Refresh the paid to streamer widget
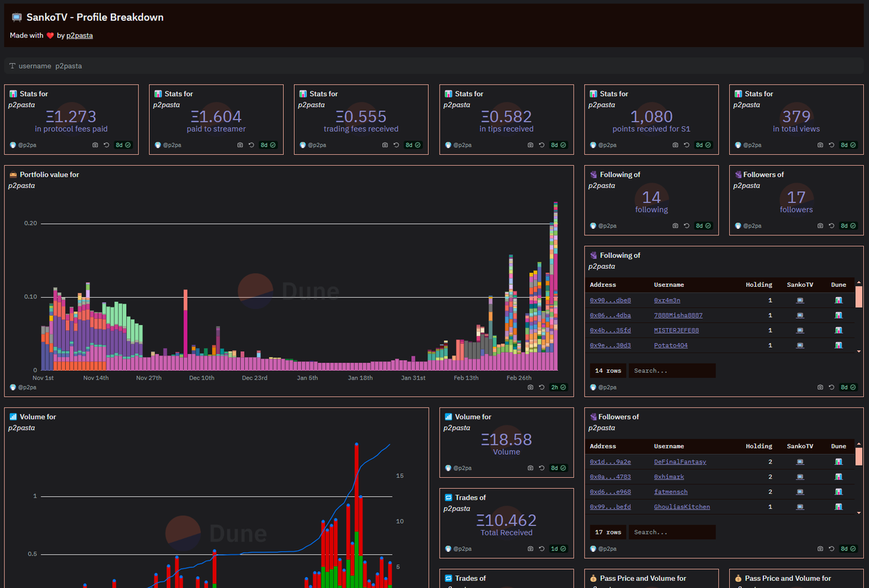The width and height of the screenshot is (869, 588). pos(252,145)
